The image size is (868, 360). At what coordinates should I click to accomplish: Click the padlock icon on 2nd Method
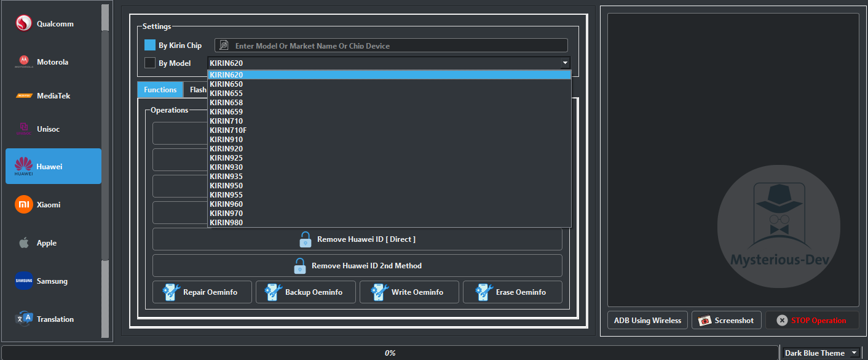[299, 266]
